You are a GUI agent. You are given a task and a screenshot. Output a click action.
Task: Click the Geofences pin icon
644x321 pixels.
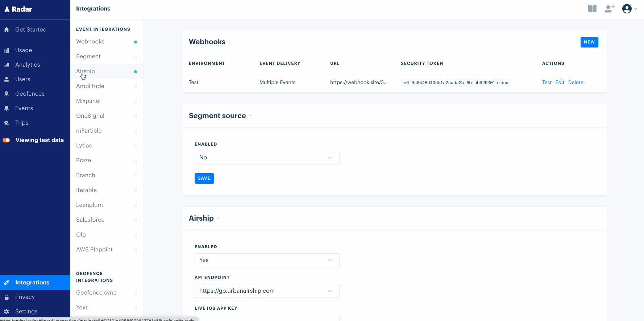click(x=7, y=94)
